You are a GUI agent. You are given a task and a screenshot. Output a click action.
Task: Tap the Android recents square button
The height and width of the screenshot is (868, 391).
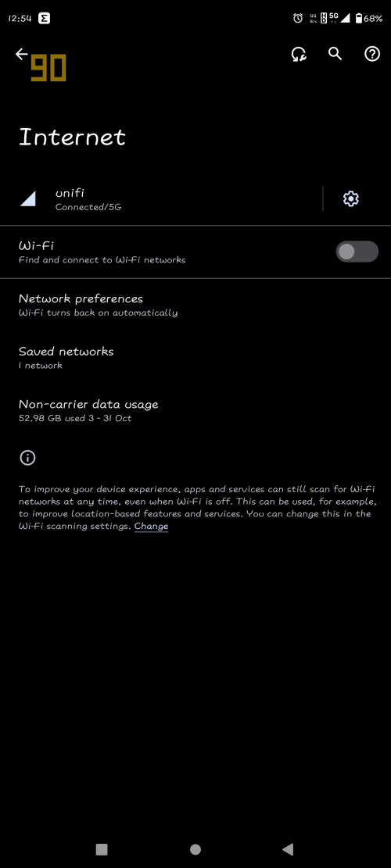(x=102, y=849)
